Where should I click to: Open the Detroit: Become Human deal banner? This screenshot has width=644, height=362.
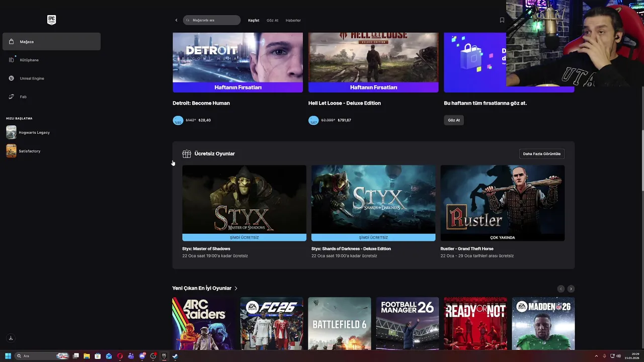237,62
